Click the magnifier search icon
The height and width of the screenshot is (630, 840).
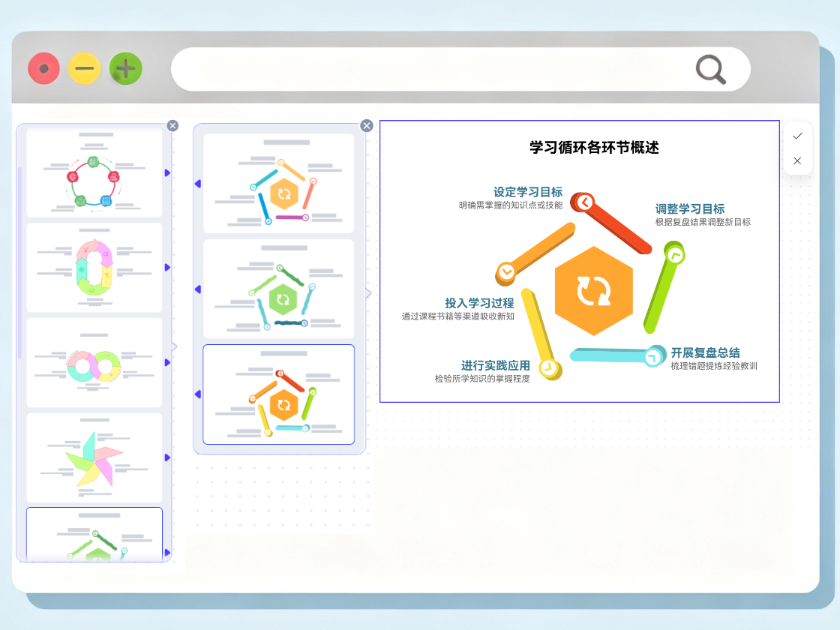point(710,70)
